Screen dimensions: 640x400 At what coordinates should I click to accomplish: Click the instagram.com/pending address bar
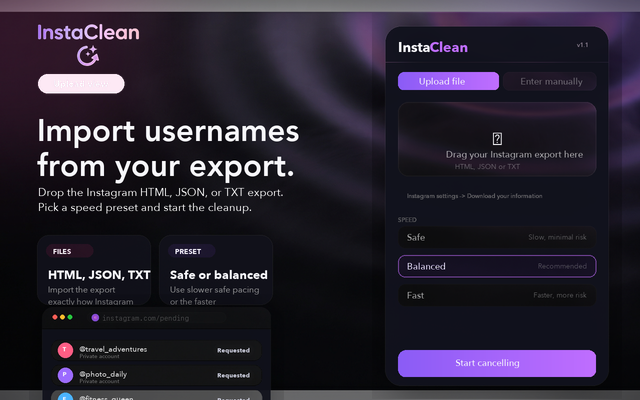click(157, 318)
